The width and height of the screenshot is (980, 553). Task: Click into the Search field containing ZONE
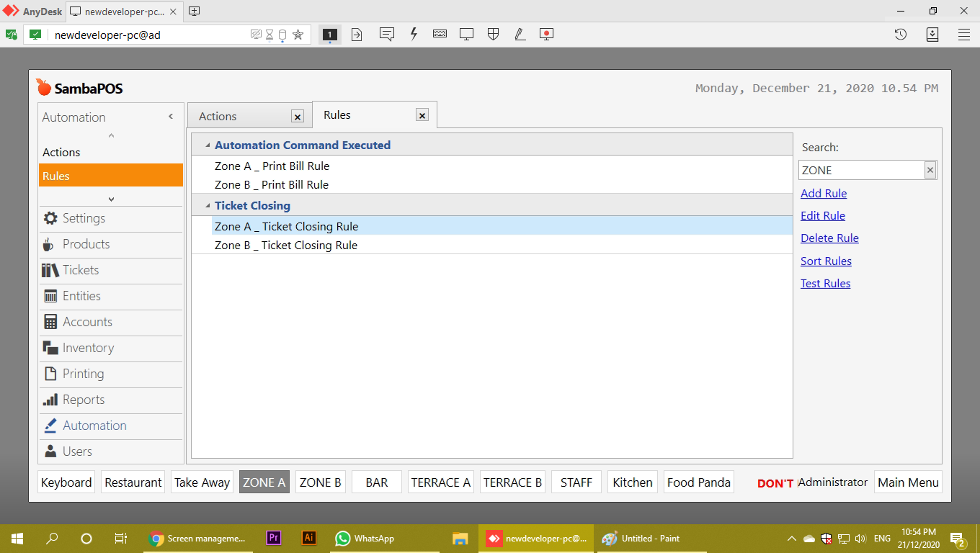tap(861, 170)
